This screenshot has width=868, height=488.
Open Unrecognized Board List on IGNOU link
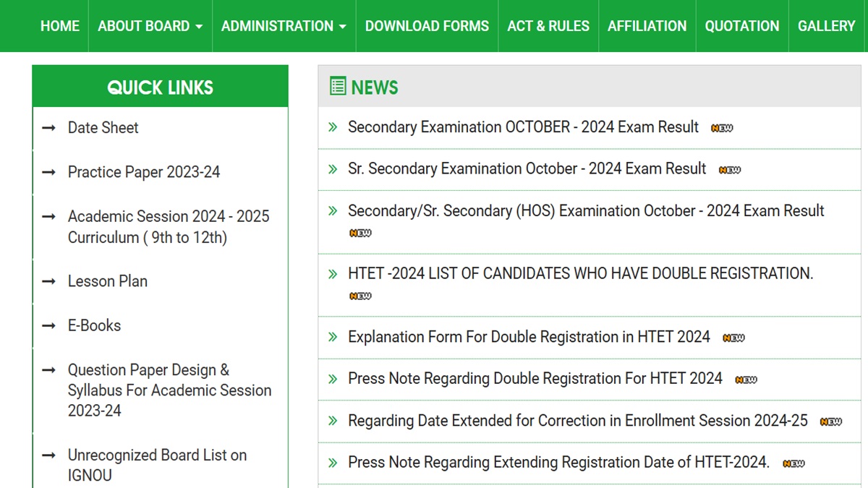158,466
